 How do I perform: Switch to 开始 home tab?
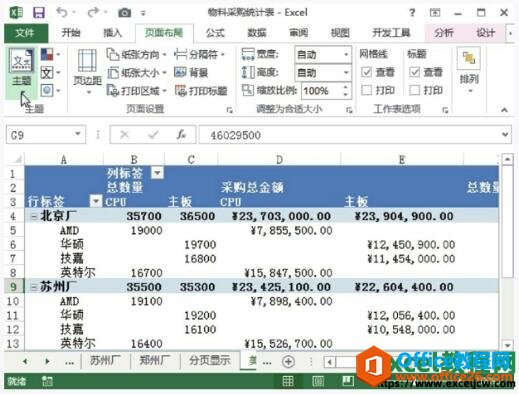click(x=71, y=33)
